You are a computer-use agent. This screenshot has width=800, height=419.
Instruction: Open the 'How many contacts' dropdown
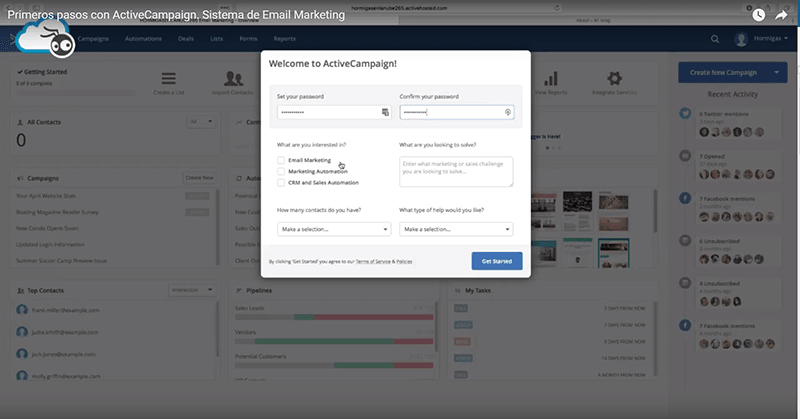(x=334, y=229)
